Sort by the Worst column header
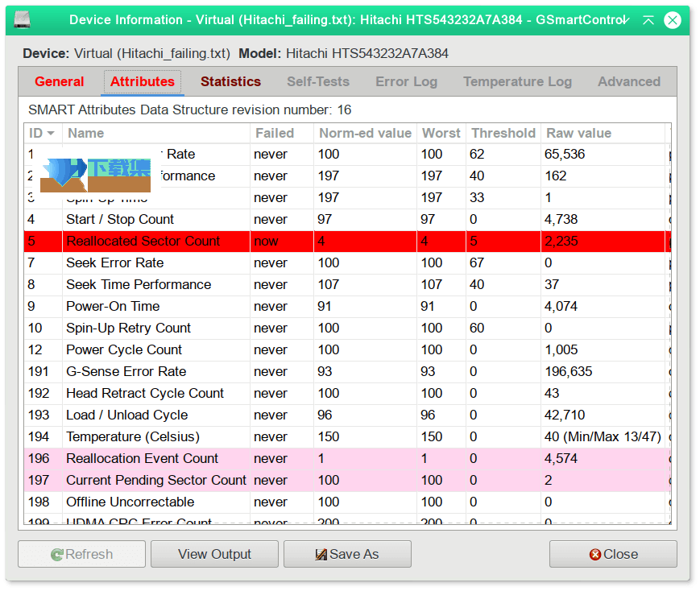700x591 pixels. (x=441, y=134)
